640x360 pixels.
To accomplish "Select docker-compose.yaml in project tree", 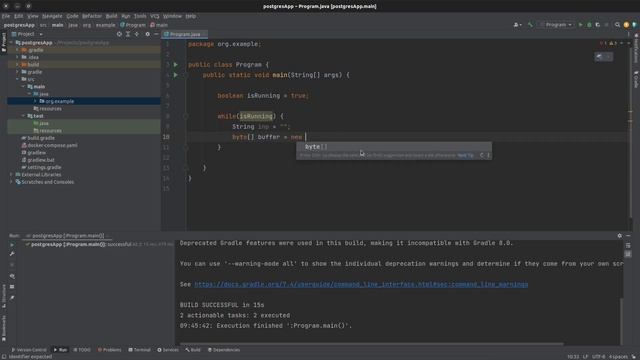I will coord(49,145).
